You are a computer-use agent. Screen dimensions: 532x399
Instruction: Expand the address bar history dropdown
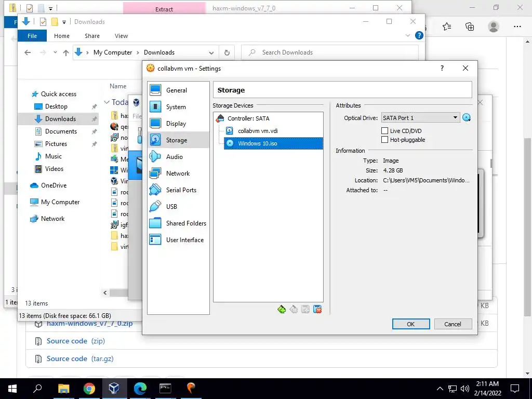coord(211,52)
